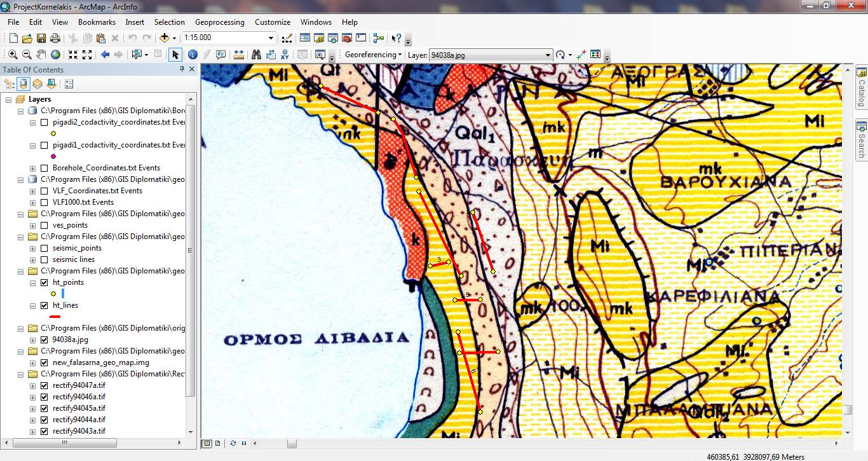The image size is (868, 461).
Task: Save the map document
Action: (x=41, y=38)
